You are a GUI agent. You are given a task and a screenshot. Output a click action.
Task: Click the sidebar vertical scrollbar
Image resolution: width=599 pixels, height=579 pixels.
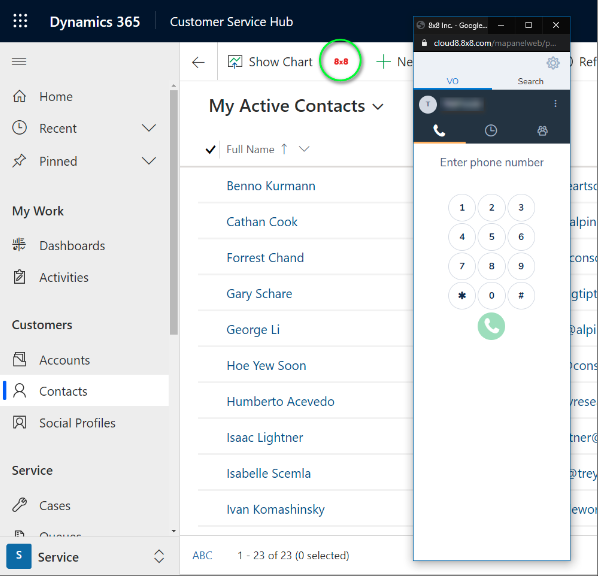[174, 212]
